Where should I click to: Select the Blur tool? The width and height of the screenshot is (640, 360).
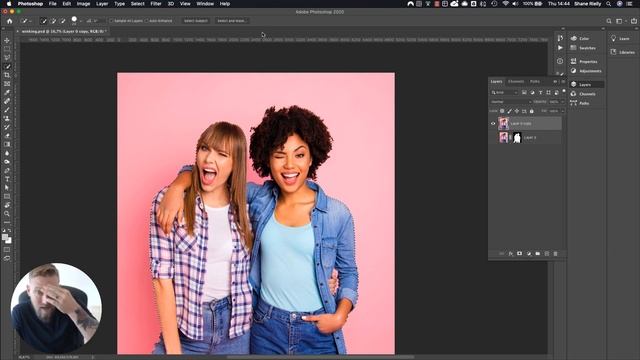(x=7, y=153)
